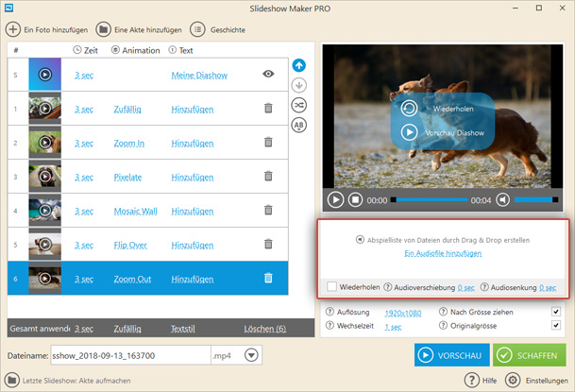Select the title slide blue thumbnail
The image size is (575, 392).
[45, 75]
